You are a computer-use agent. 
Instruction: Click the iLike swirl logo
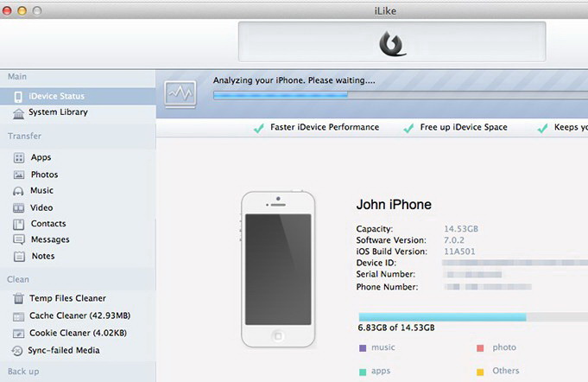click(392, 43)
